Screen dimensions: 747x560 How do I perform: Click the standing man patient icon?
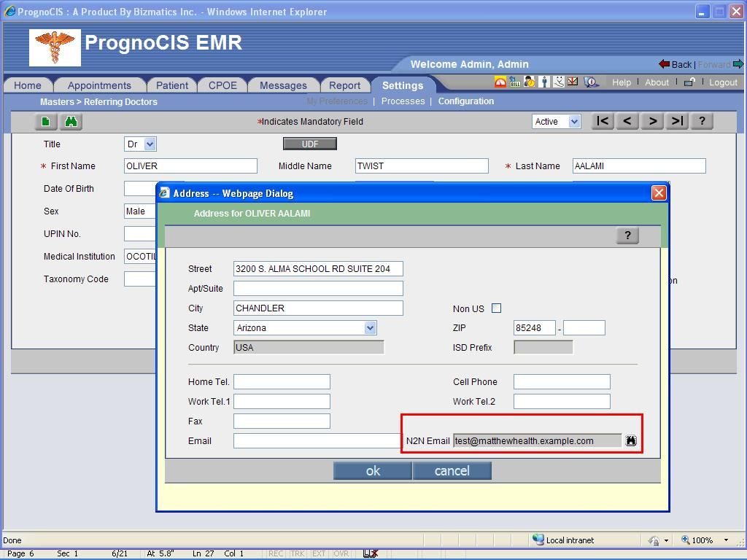(544, 82)
